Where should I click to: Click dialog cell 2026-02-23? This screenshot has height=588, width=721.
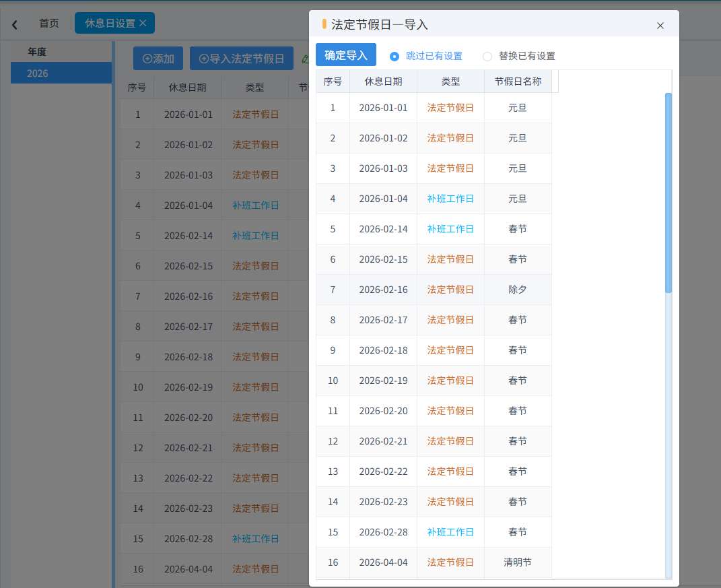[384, 502]
